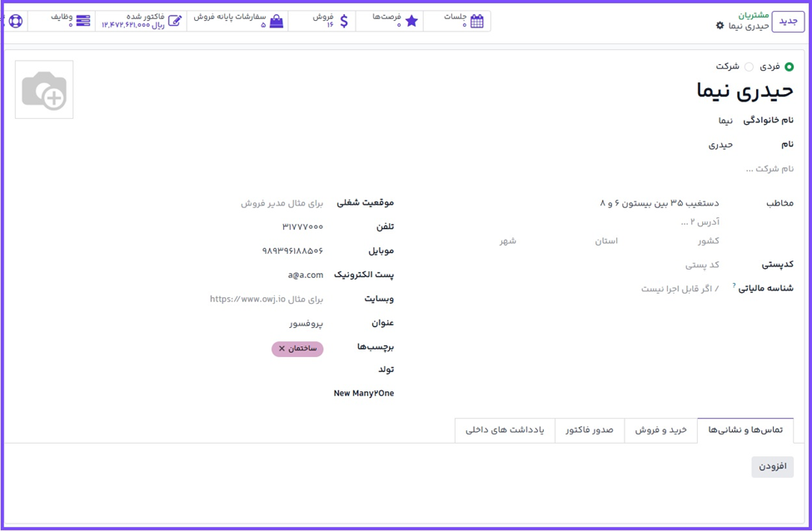Switch to the یادداشت های داخلی tab
Image resolution: width=812 pixels, height=531 pixels.
pyautogui.click(x=505, y=430)
